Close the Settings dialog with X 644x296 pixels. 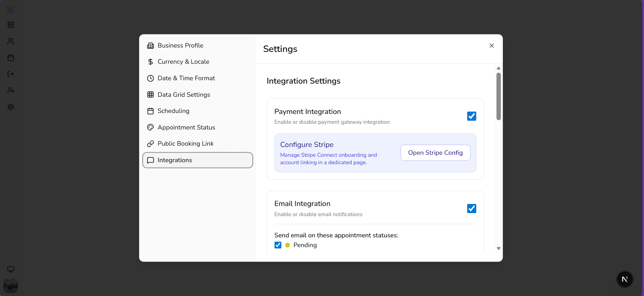tap(491, 46)
